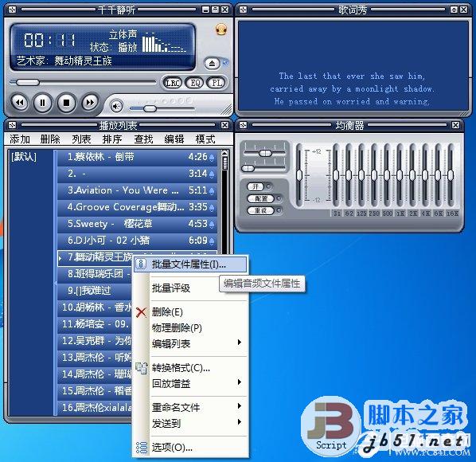Reset equalizer with 重设 button
This screenshot has height=462, width=476.
[261, 210]
